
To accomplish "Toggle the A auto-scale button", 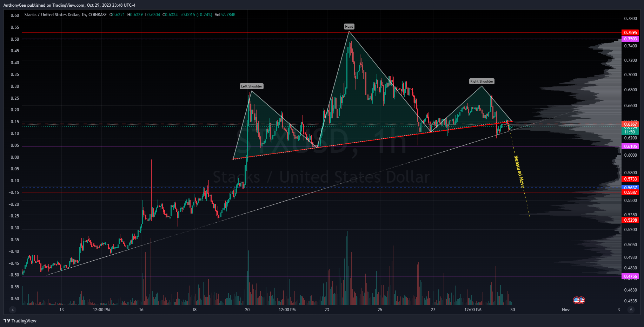I will pos(631,309).
